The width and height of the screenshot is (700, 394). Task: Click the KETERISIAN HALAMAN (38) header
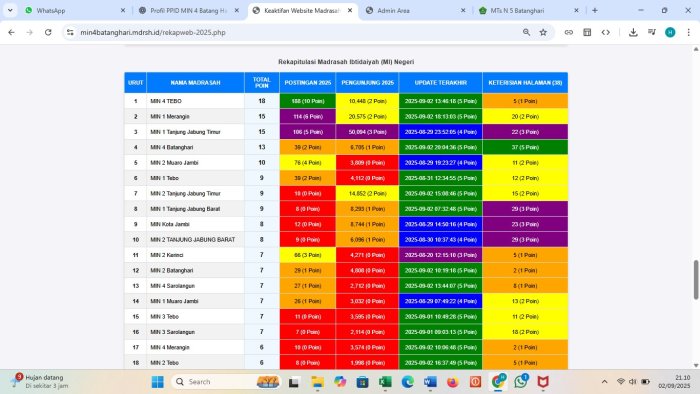pos(525,83)
